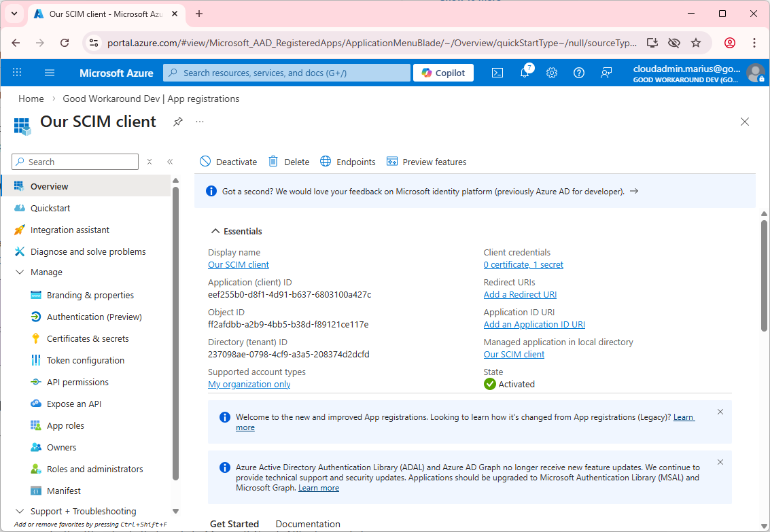Collapse the Essentials section
The image size is (770, 532).
point(215,231)
